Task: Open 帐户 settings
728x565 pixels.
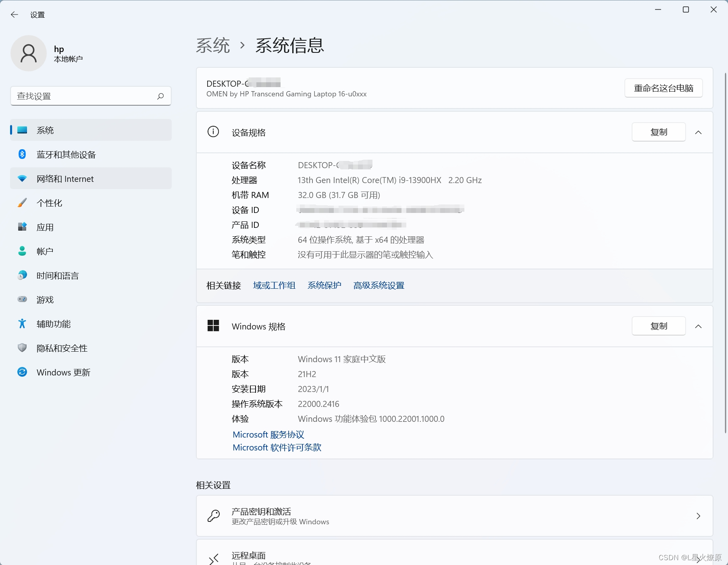Action: [x=91, y=251]
